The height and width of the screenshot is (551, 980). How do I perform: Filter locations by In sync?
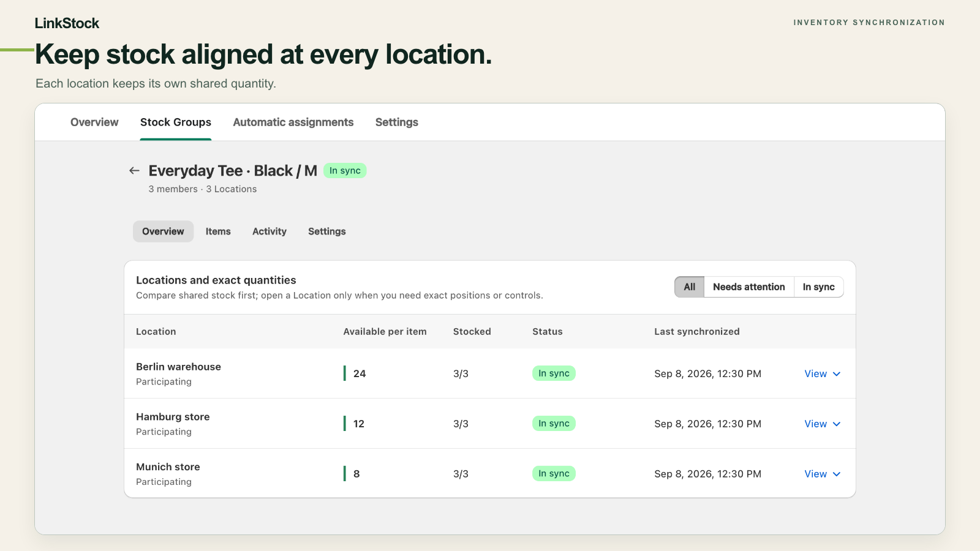coord(819,287)
